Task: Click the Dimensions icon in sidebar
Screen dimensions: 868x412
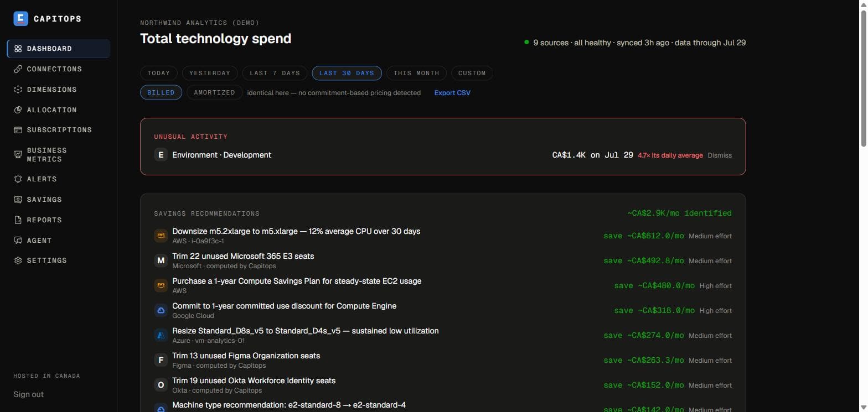Action: coord(18,90)
